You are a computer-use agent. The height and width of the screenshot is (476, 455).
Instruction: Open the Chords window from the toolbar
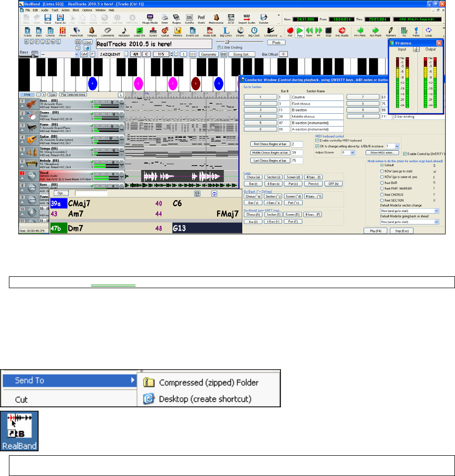click(50, 32)
